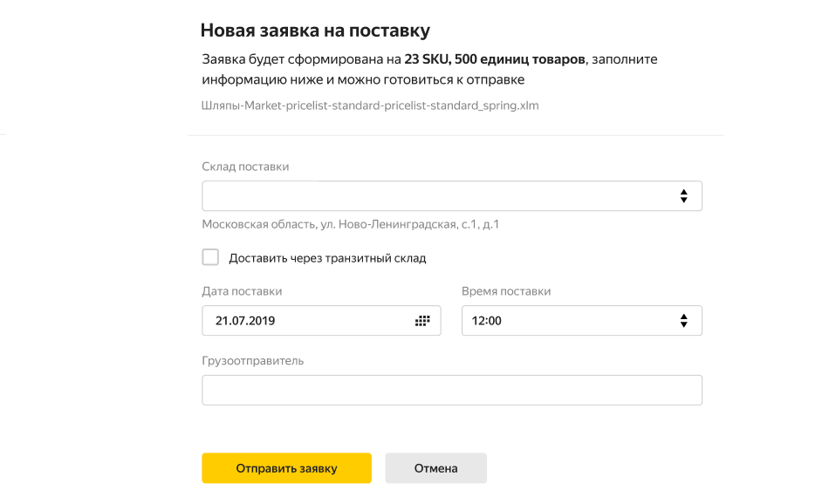Click the Дата поставки field label
The height and width of the screenshot is (504, 836).
[242, 291]
